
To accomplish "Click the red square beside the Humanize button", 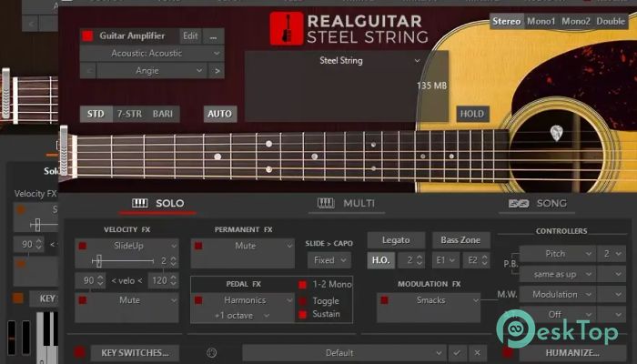I will (x=508, y=352).
